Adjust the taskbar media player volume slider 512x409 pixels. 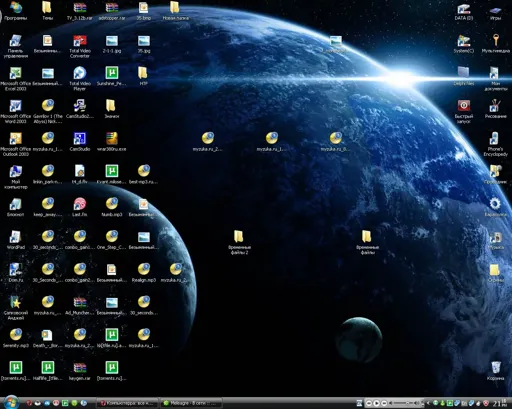405,403
